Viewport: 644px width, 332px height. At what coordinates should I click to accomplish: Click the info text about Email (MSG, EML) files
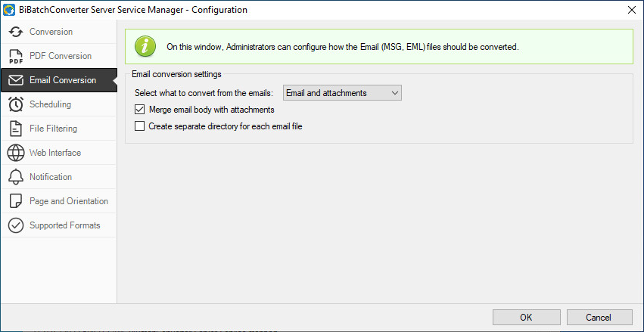coord(343,47)
